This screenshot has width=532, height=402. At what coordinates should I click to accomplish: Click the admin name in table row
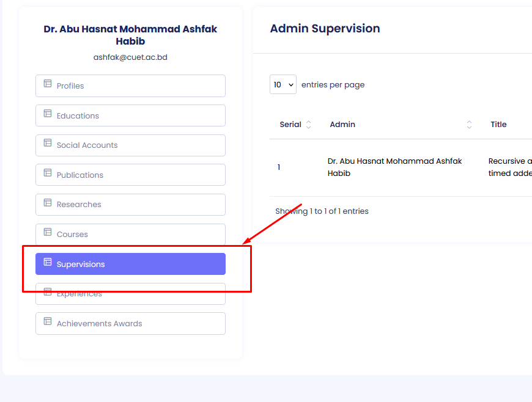pyautogui.click(x=394, y=167)
